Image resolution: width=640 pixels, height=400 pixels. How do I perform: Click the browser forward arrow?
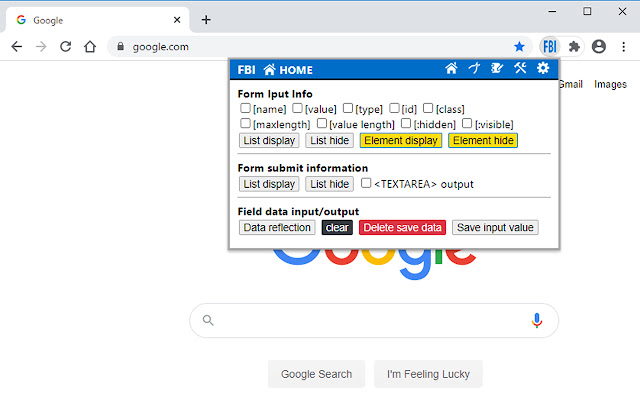(x=41, y=47)
